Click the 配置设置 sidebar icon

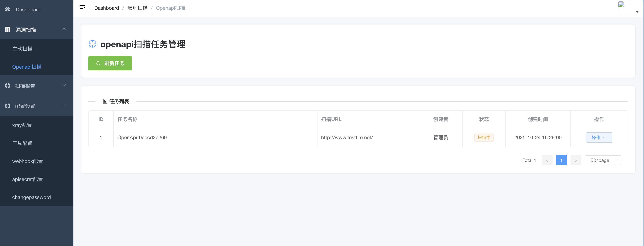click(8, 106)
